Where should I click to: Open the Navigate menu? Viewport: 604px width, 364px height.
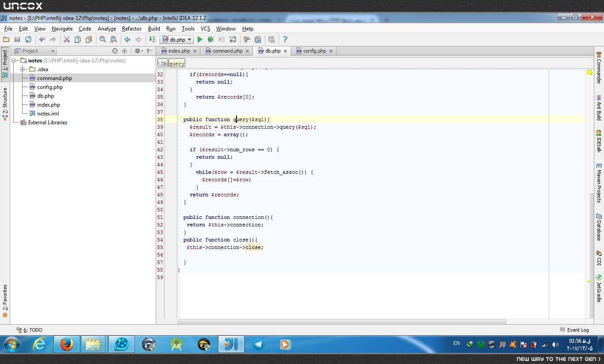point(62,29)
